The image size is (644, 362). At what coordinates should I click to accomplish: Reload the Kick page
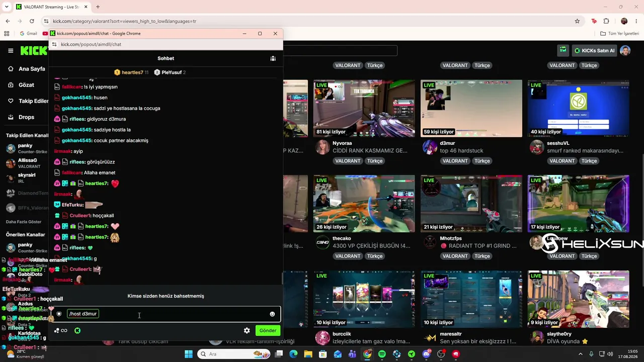(32, 21)
